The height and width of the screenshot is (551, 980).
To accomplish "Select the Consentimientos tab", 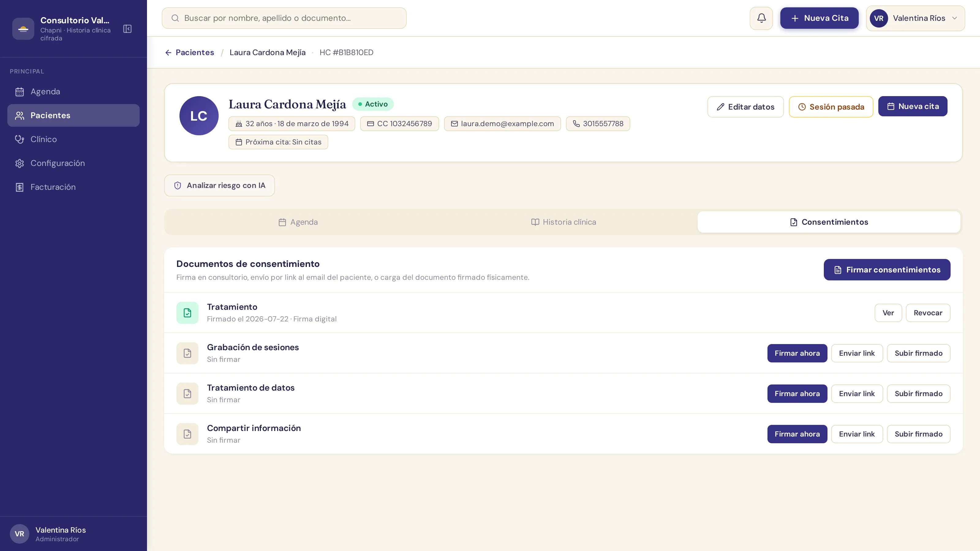I will coord(829,222).
